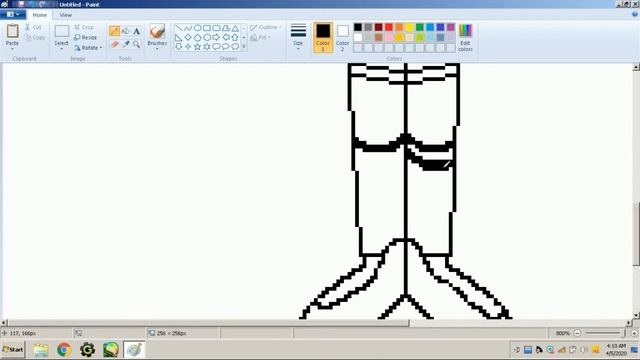Open the Size line thickness dropdown
This screenshot has width=640, height=360.
tap(298, 37)
